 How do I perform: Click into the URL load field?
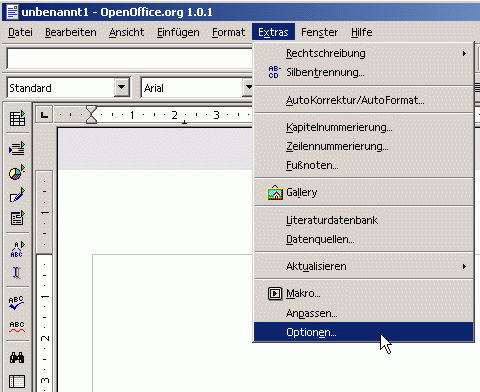pyautogui.click(x=129, y=59)
